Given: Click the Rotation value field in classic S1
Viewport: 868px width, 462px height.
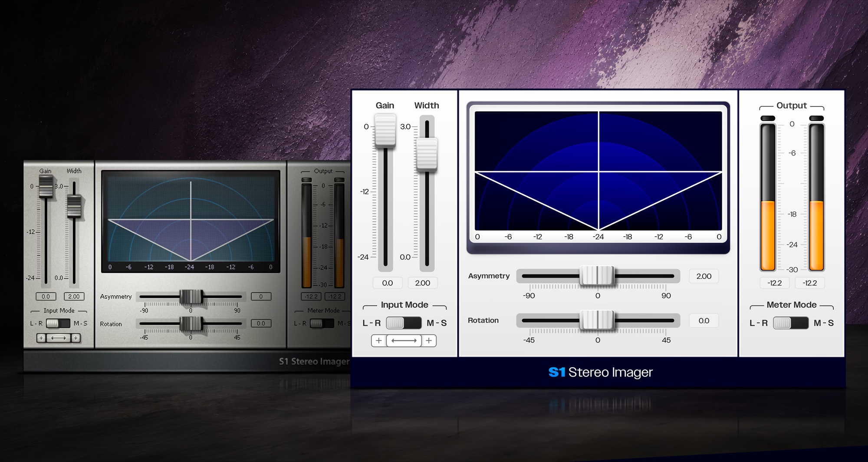Looking at the screenshot, I should [261, 323].
